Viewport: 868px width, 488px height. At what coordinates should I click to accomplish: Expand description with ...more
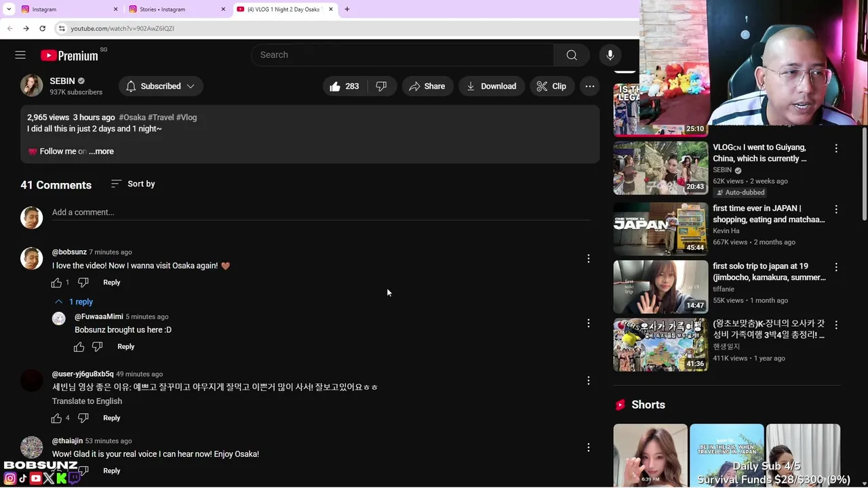tap(101, 151)
